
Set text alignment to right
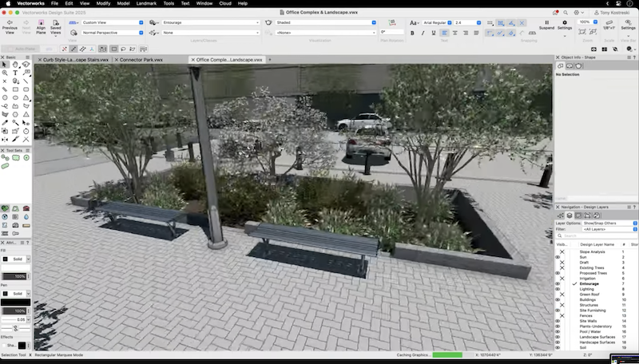tap(466, 33)
